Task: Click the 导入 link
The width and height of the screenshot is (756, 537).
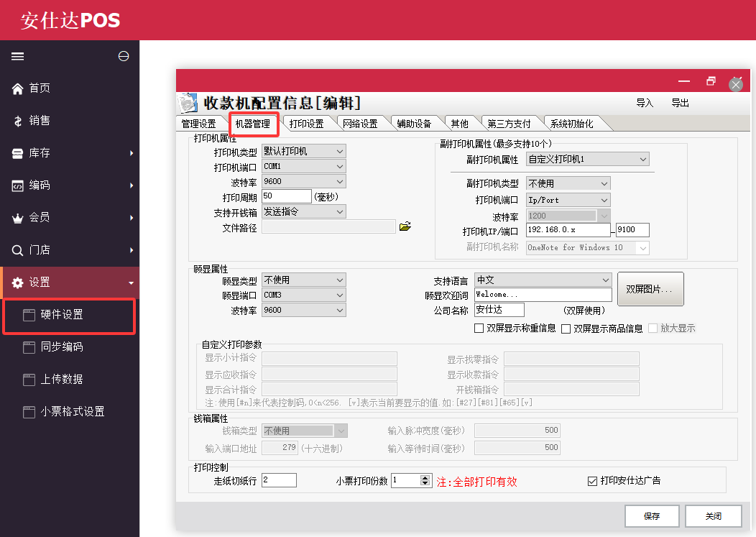Action: coord(645,103)
